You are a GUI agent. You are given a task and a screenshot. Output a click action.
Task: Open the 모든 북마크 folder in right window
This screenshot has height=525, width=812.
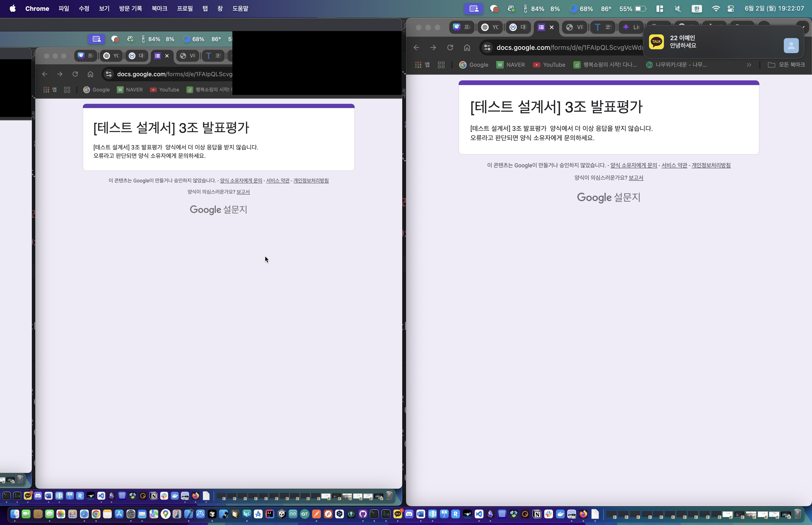click(x=786, y=65)
